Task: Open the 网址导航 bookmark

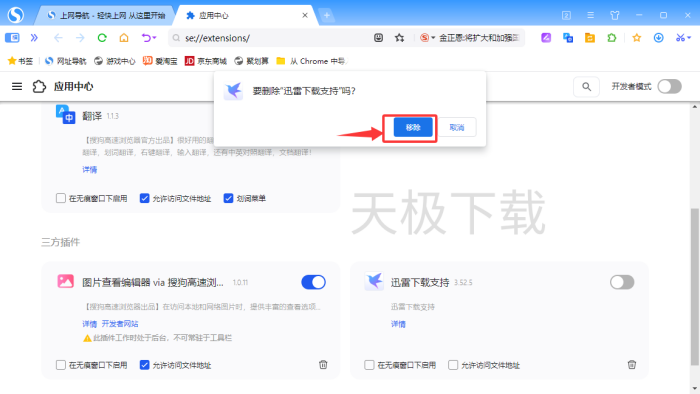Action: click(x=65, y=61)
